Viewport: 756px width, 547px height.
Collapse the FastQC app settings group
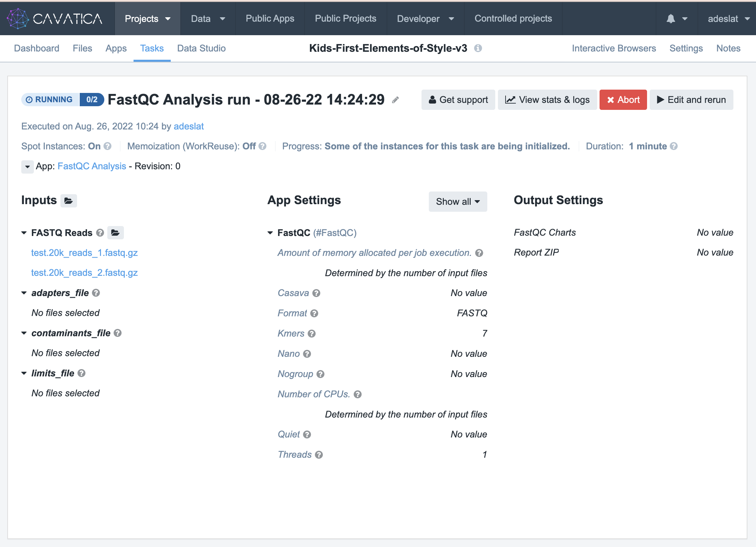tap(270, 233)
